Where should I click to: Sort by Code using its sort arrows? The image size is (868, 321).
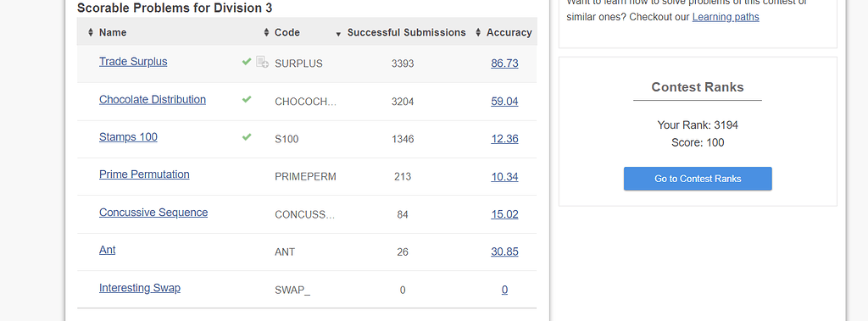tap(266, 33)
